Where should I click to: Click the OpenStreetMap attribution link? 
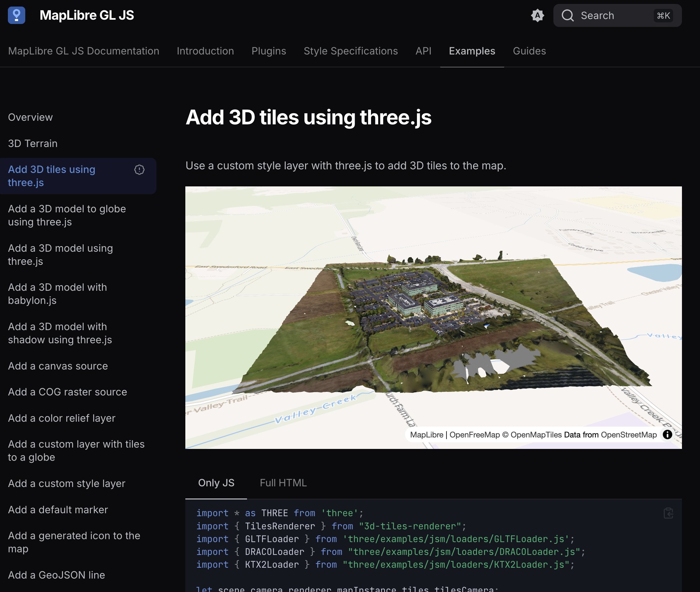tap(628, 435)
